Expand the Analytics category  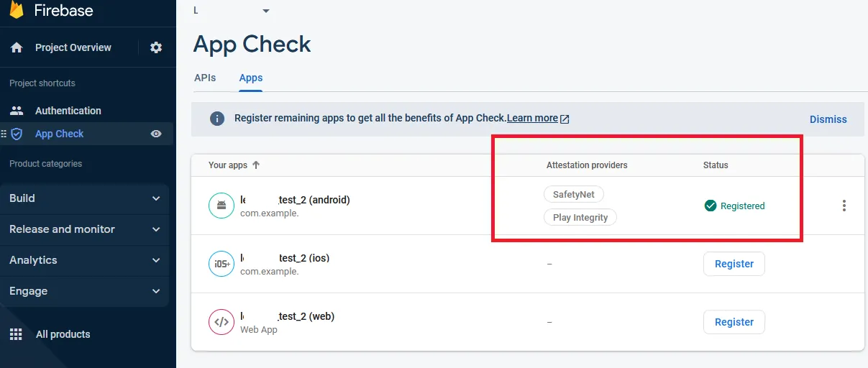click(85, 260)
